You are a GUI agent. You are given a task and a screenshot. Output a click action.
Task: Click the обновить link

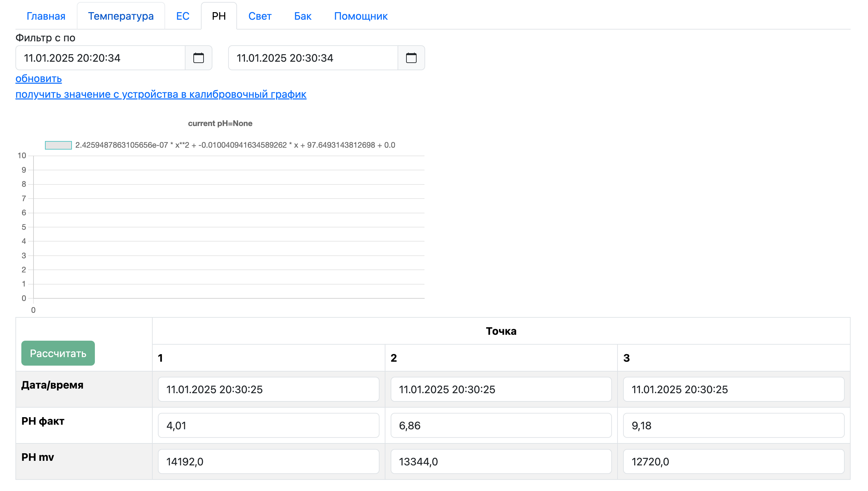pyautogui.click(x=38, y=78)
